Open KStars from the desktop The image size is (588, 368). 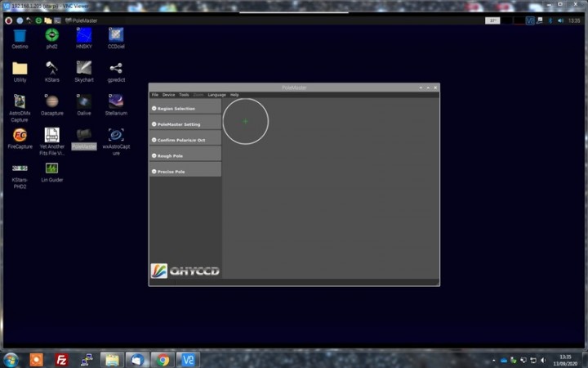(51, 69)
